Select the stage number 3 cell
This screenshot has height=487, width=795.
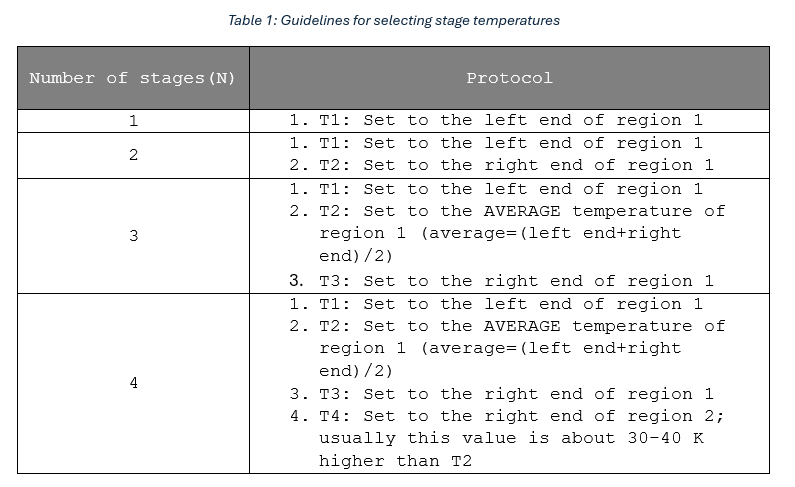tap(133, 236)
